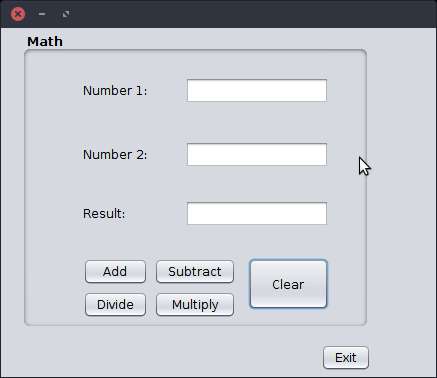Viewport: 437px width, 378px height.
Task: Close the window with red X icon
Action: (18, 14)
